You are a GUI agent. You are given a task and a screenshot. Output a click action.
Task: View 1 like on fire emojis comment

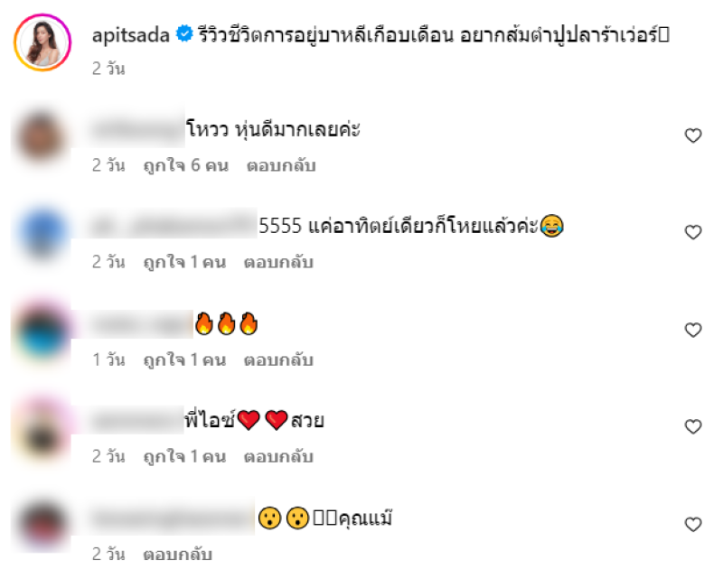click(x=184, y=359)
